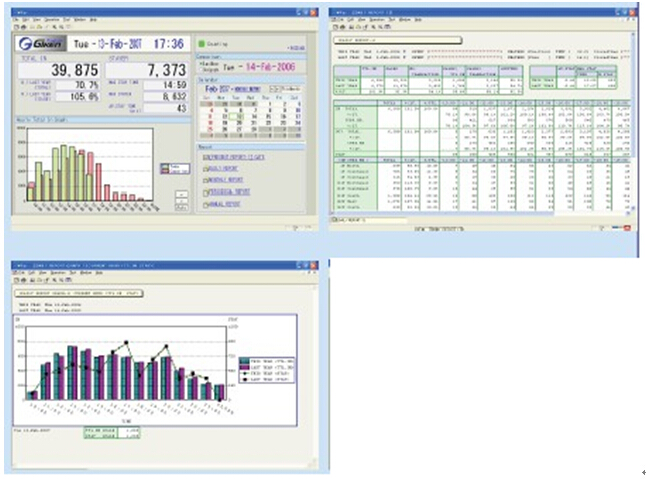
Task: Click the legend in the bar-line graph window
Action: coord(267,370)
